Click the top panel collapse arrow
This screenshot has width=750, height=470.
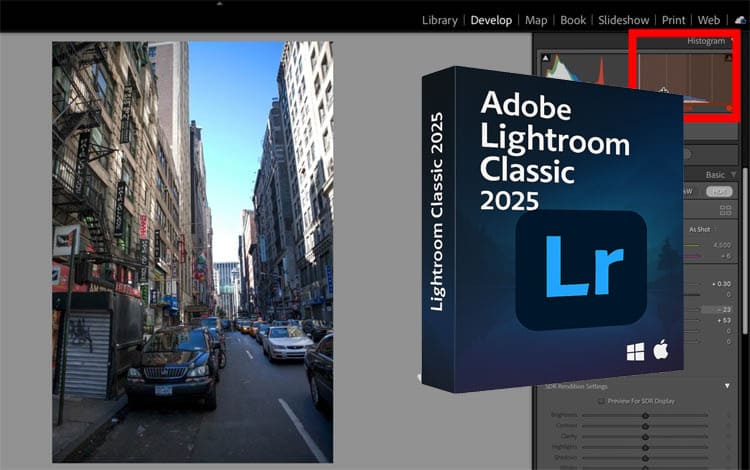[220, 3]
